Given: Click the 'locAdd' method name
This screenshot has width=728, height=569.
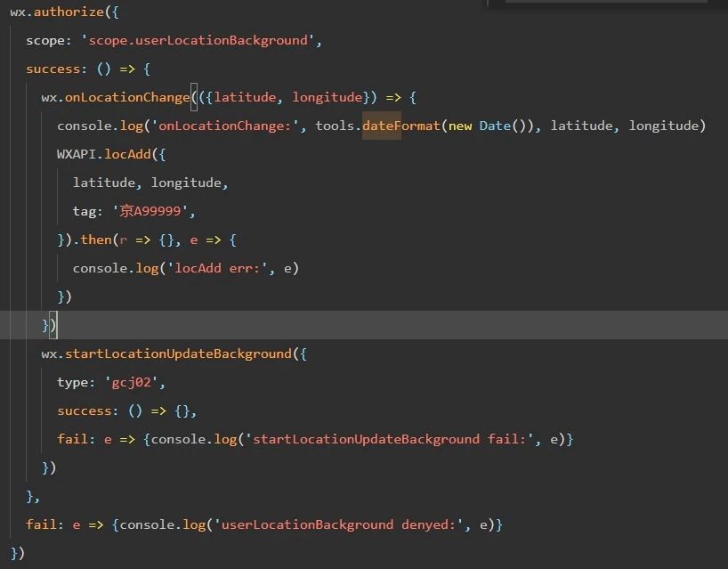Looking at the screenshot, I should coord(127,154).
